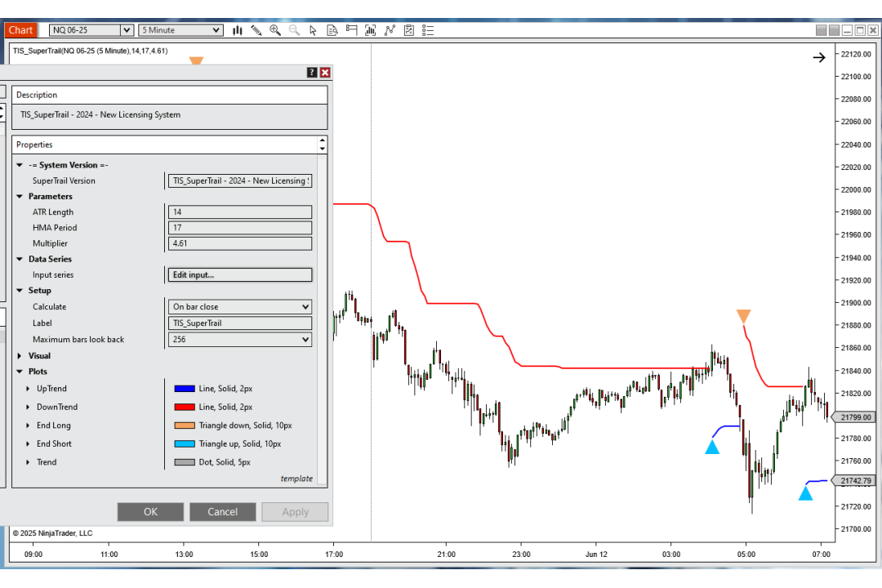This screenshot has width=882, height=588.
Task: Expand the DownTrend plot settings
Action: click(28, 407)
